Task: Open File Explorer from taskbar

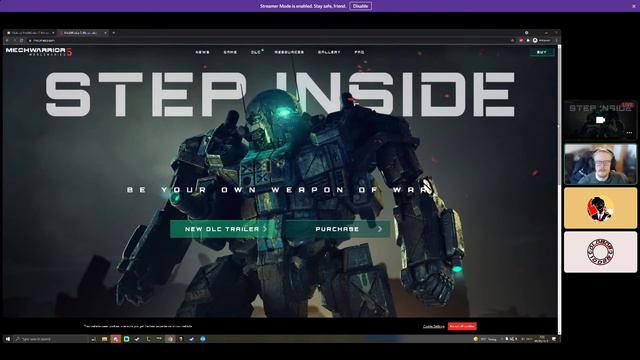Action: click(x=104, y=339)
